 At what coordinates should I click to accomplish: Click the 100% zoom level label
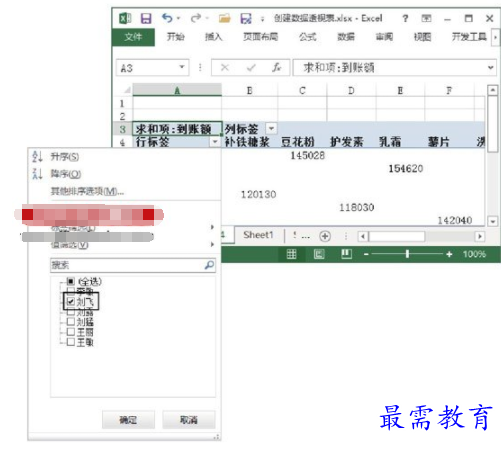point(474,254)
